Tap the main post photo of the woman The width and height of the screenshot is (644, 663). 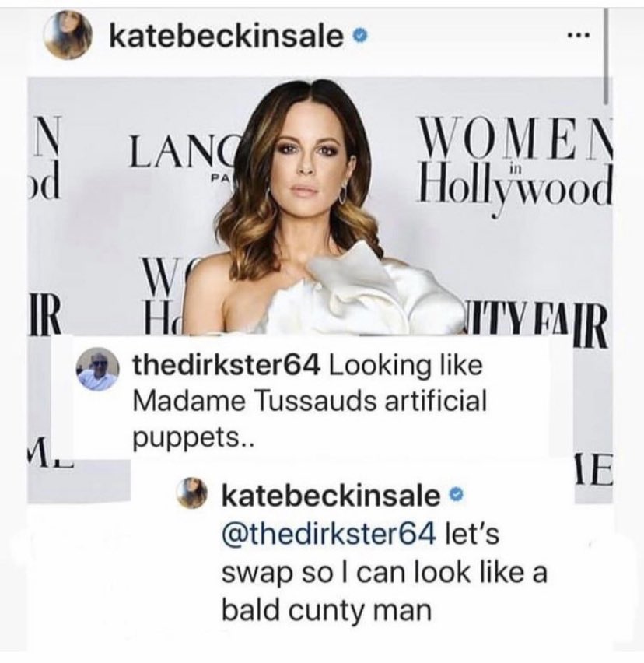[x=320, y=207]
